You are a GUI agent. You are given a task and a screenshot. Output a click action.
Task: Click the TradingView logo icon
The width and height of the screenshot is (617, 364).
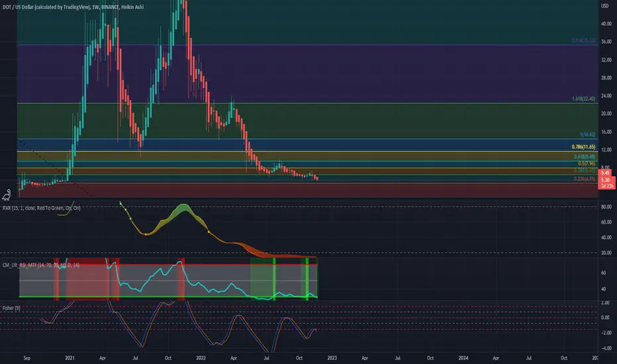click(x=7, y=195)
